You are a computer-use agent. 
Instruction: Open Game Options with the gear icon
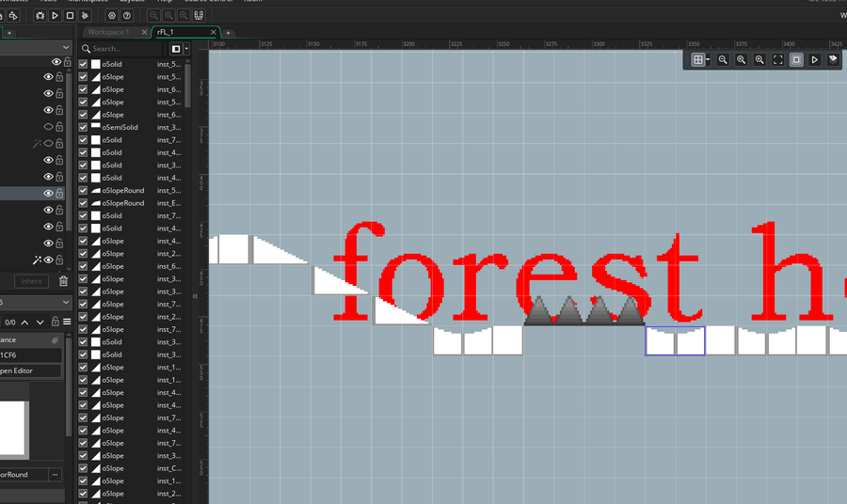click(112, 16)
